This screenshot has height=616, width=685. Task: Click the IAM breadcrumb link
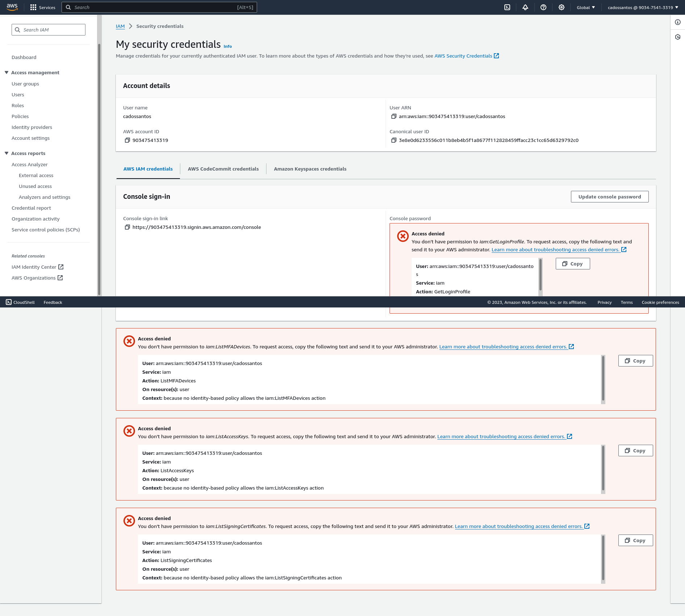click(120, 26)
